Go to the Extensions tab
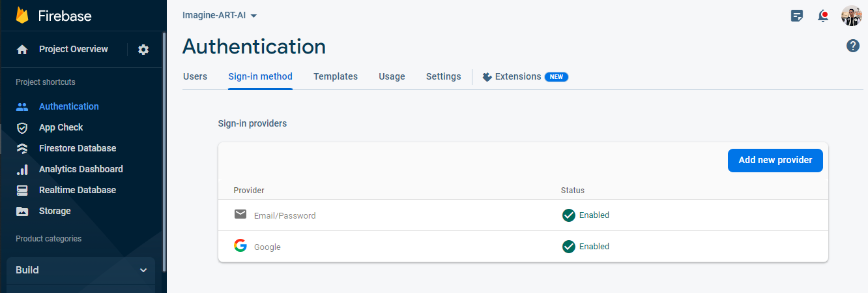The image size is (868, 293). click(x=518, y=76)
